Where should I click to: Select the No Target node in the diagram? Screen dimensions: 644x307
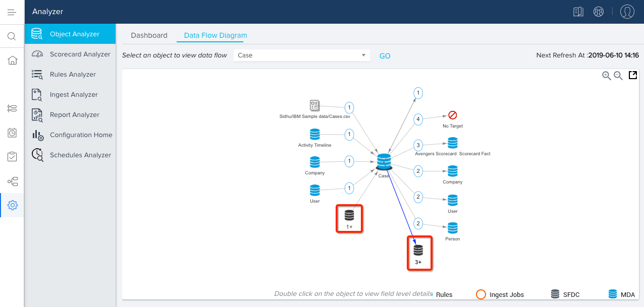tap(452, 115)
